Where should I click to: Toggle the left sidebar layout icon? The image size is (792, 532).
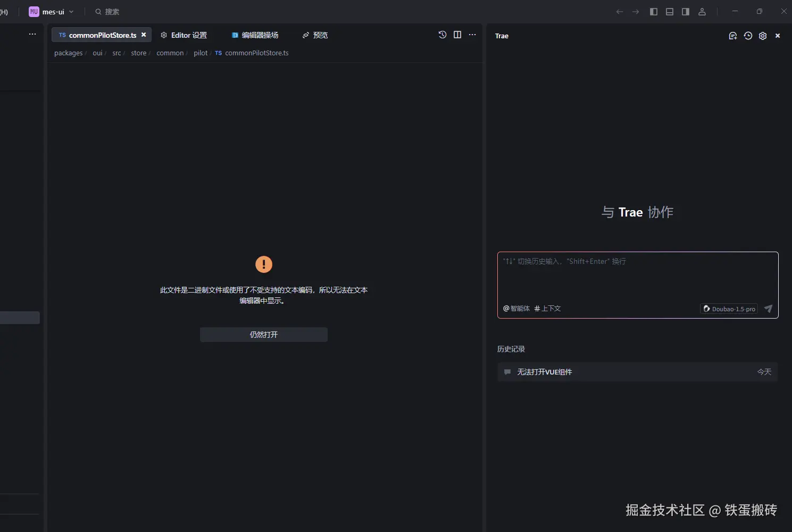(654, 12)
